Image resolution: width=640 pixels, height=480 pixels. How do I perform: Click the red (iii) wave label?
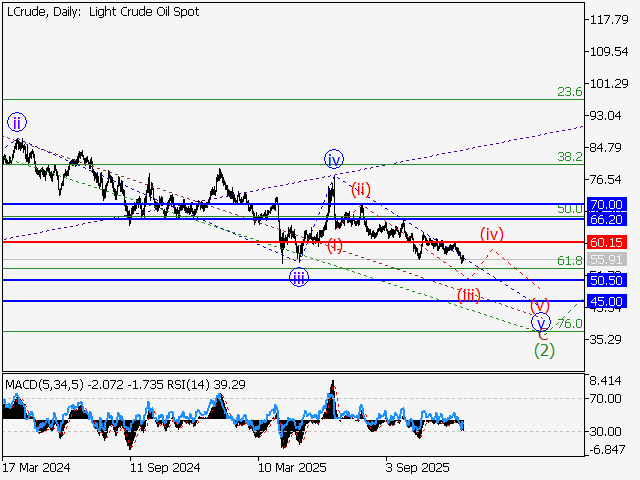point(469,295)
